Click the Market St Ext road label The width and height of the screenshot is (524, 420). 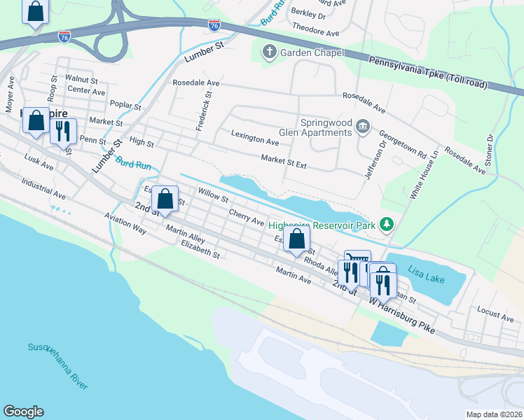[284, 162]
